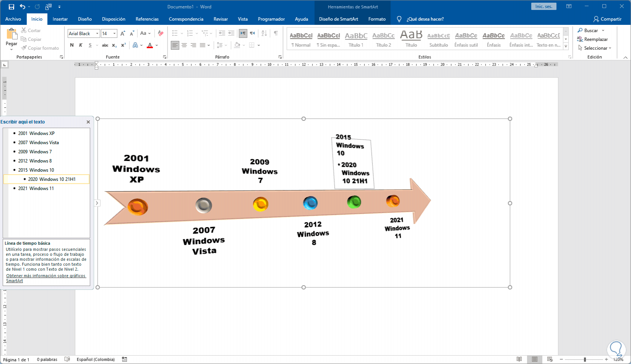Expand the font color dropdown arrow
The width and height of the screenshot is (631, 364).
pyautogui.click(x=157, y=45)
